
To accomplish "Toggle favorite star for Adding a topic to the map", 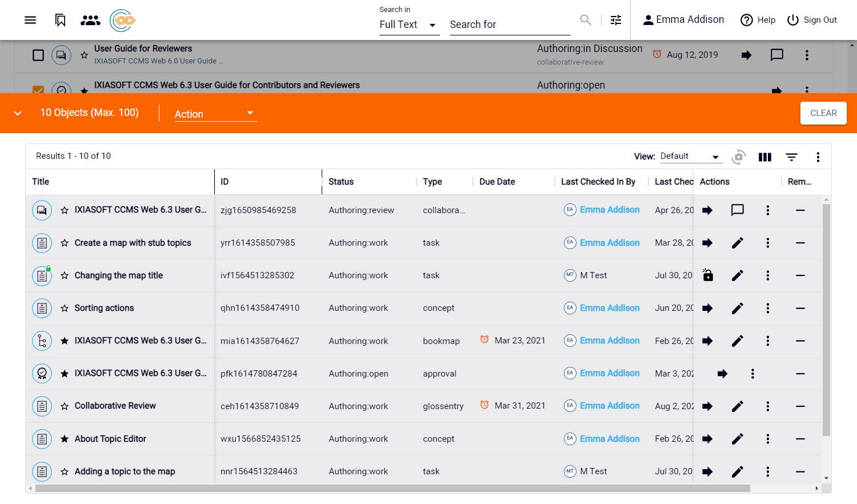I will (65, 471).
